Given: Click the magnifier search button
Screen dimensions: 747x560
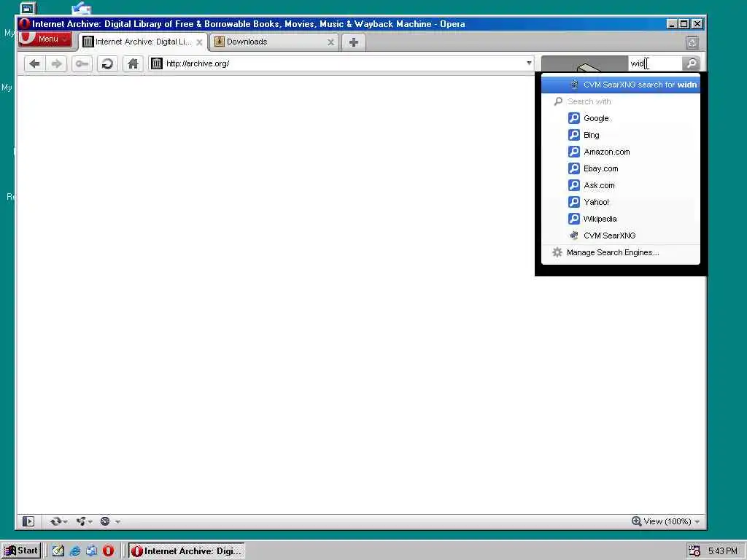Looking at the screenshot, I should coord(692,63).
